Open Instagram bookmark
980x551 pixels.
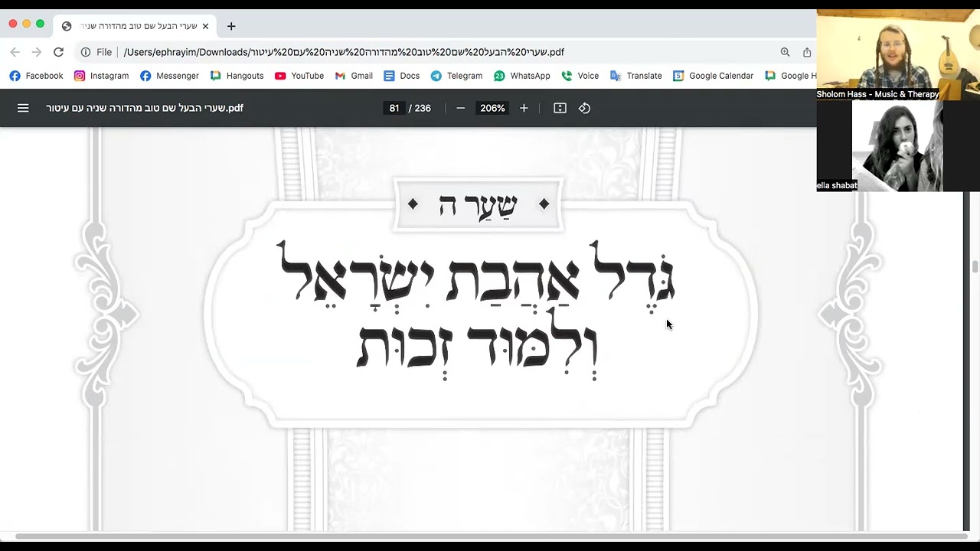[x=101, y=76]
